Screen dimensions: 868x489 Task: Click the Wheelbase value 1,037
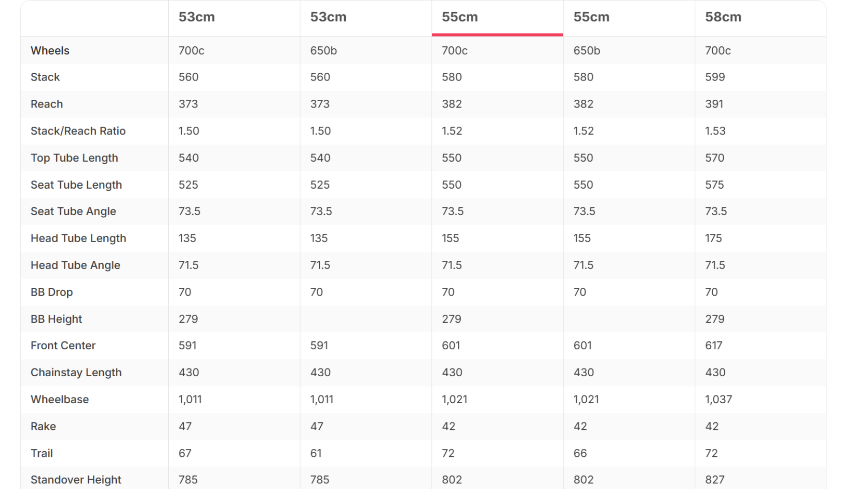click(718, 400)
